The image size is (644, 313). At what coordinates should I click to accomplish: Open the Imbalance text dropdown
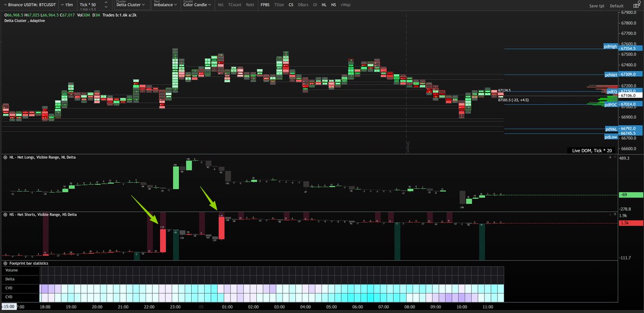[165, 5]
